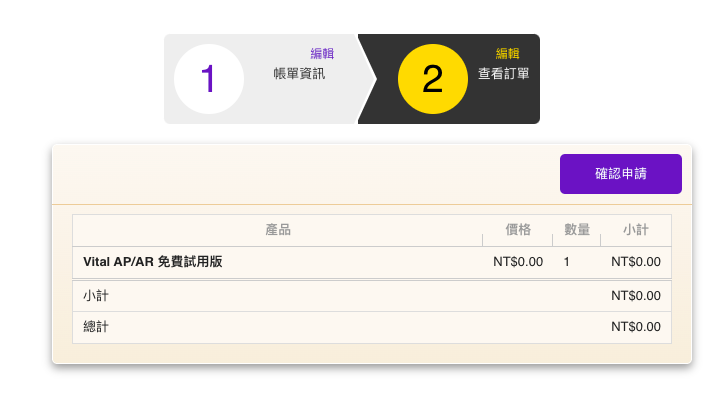Click the purple 編輯 link above 帳單資訊

pyautogui.click(x=322, y=54)
